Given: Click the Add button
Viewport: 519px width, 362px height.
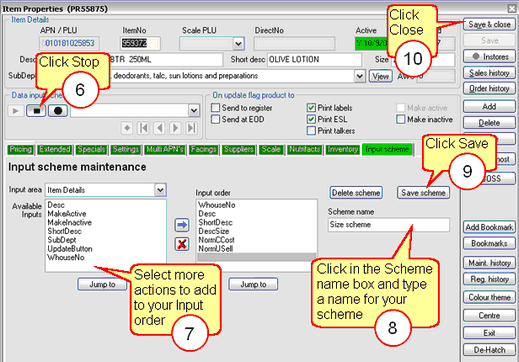Looking at the screenshot, I should coord(489,107).
